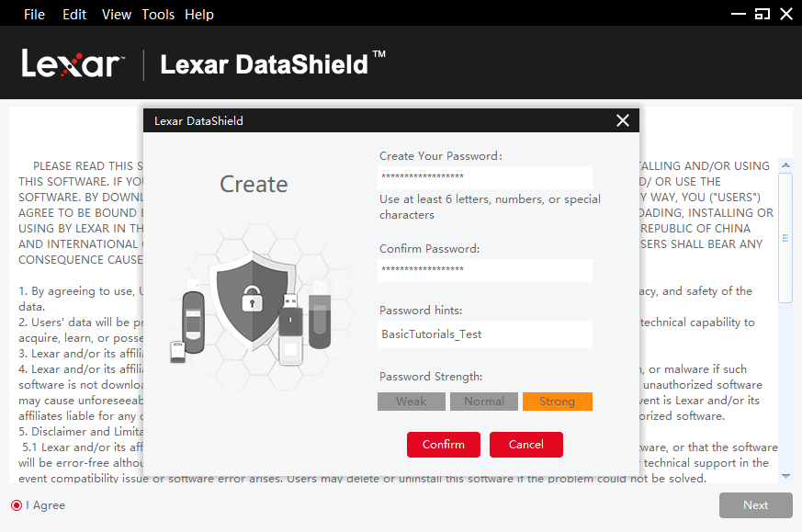
Task: Click the Create Your Password field
Action: 485,177
